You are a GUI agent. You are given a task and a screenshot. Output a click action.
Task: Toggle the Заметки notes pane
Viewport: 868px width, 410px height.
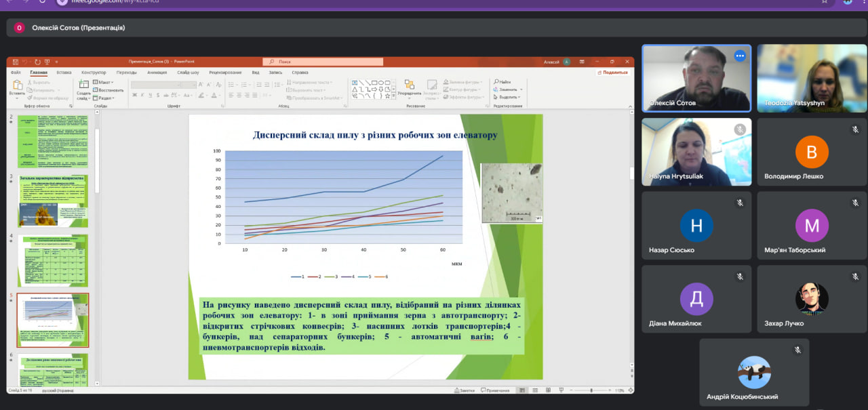pos(465,390)
